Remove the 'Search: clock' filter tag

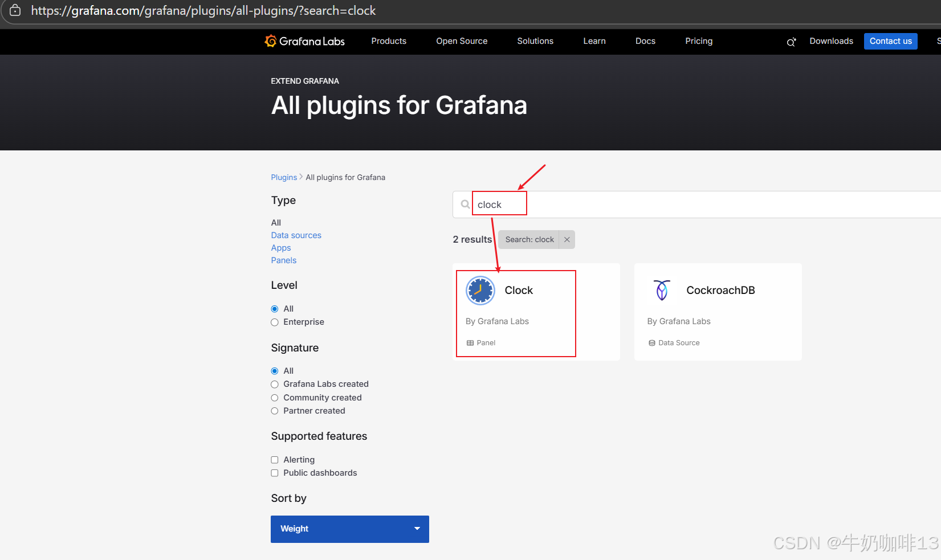click(567, 240)
